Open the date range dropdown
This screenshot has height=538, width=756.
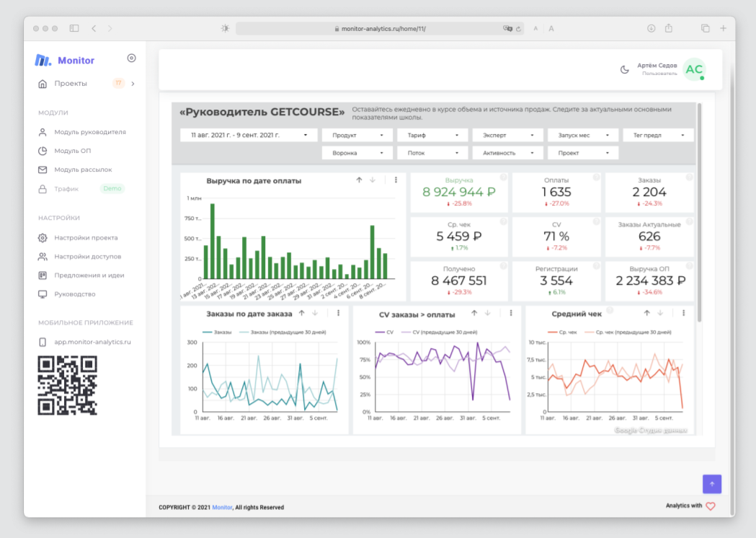click(249, 135)
